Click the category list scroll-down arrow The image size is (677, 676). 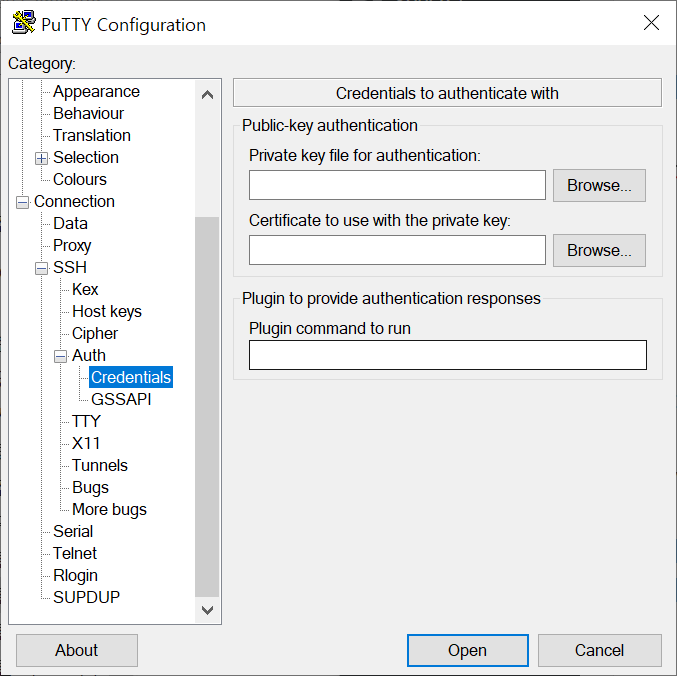click(x=207, y=610)
